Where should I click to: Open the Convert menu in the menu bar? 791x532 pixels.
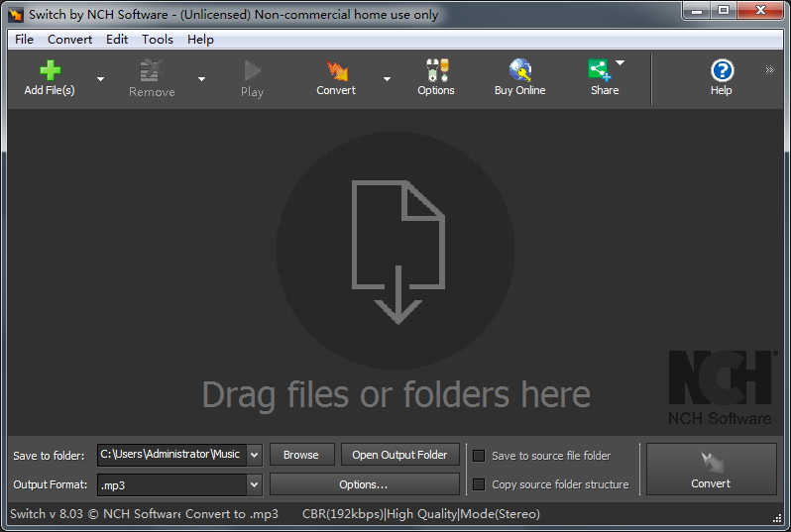(69, 40)
